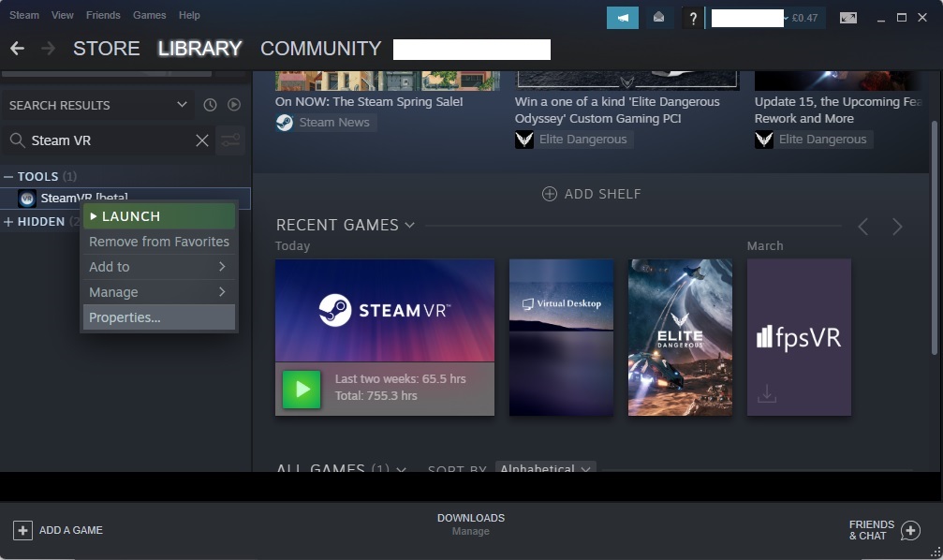Screen dimensions: 943x560
Task: Select the fpsVR game thumbnail
Action: tap(799, 337)
